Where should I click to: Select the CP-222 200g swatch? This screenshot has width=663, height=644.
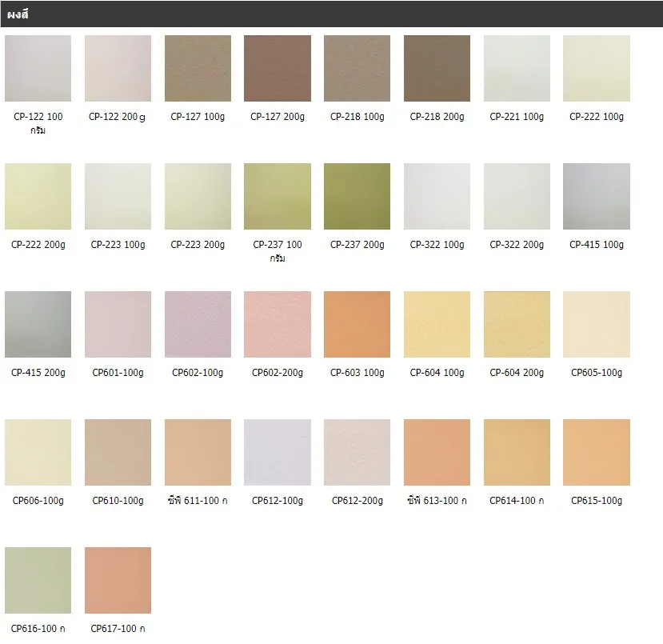click(38, 196)
